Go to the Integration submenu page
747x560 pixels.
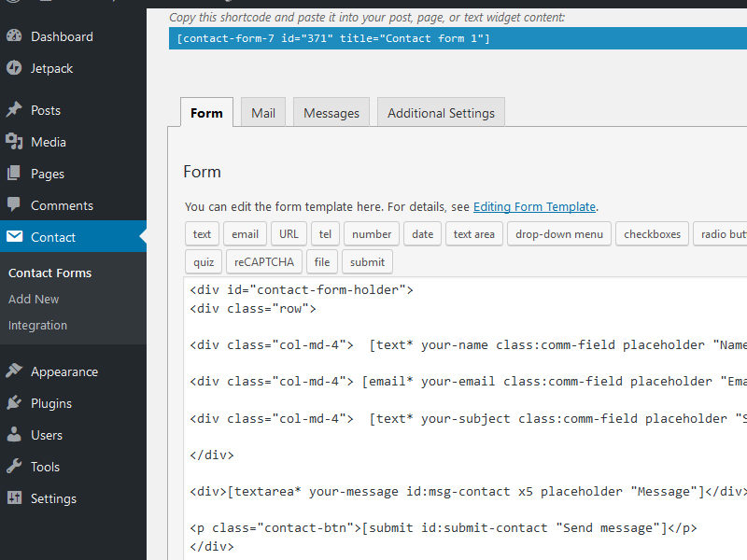click(37, 325)
